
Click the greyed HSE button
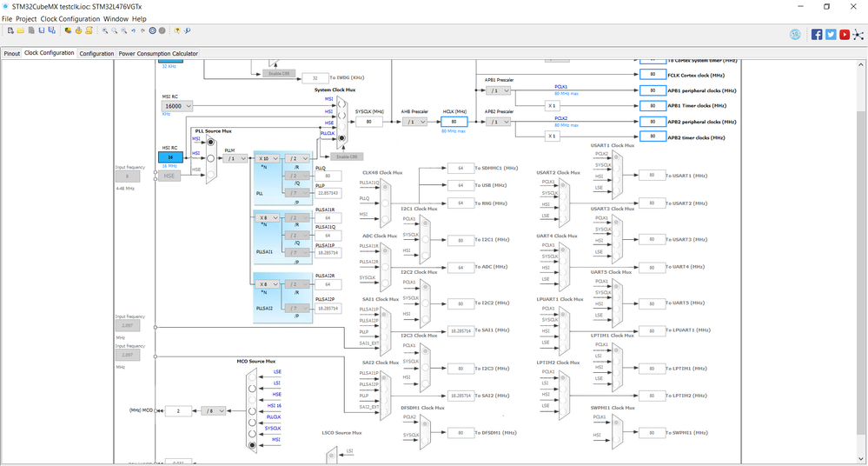[x=169, y=176]
